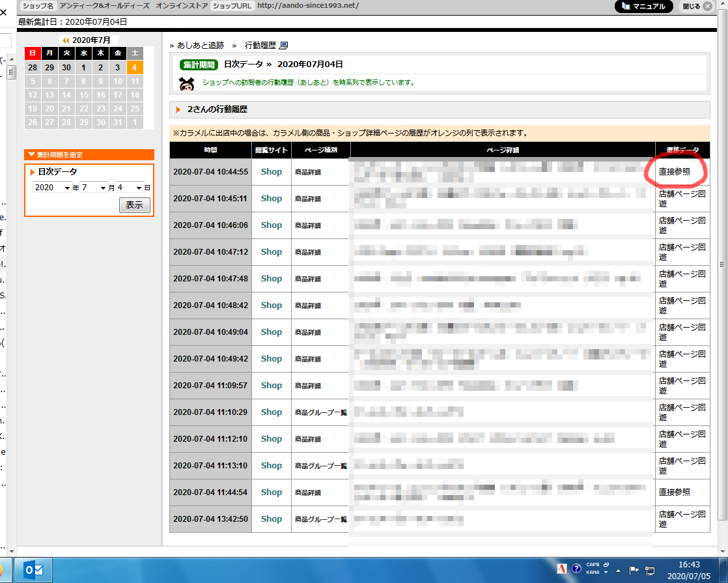Viewport: 728px width, 583px height.
Task: Click the network icon in system tray
Action: pyautogui.click(x=650, y=569)
